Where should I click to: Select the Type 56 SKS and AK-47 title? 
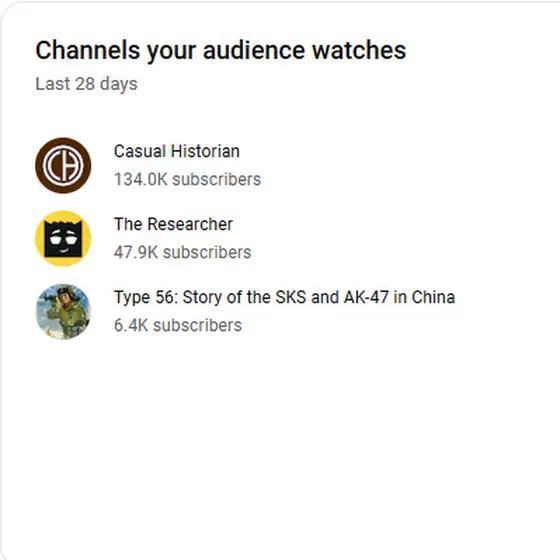pyautogui.click(x=285, y=298)
